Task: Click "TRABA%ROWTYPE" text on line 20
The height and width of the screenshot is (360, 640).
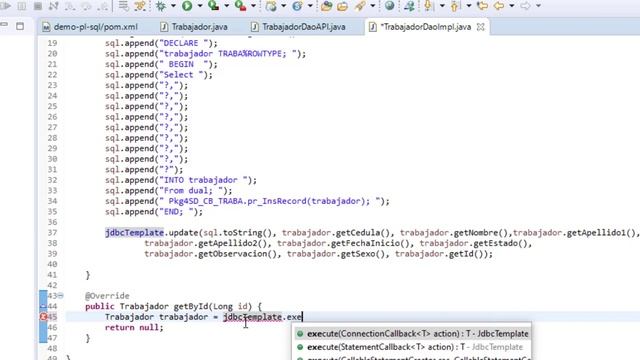Action: [252, 53]
